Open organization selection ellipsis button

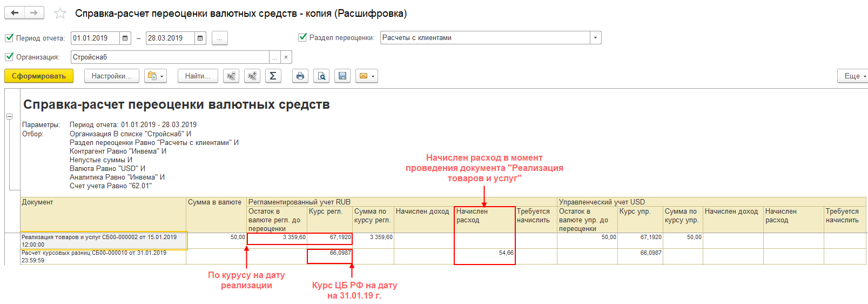(275, 57)
